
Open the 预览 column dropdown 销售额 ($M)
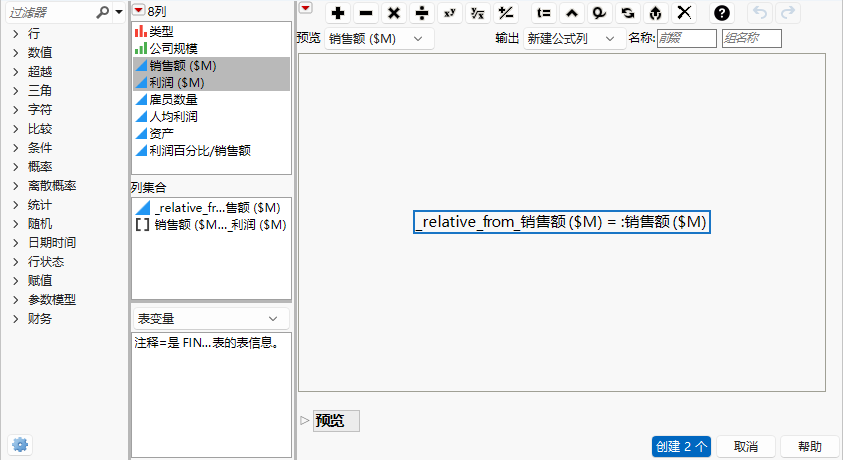(x=379, y=39)
